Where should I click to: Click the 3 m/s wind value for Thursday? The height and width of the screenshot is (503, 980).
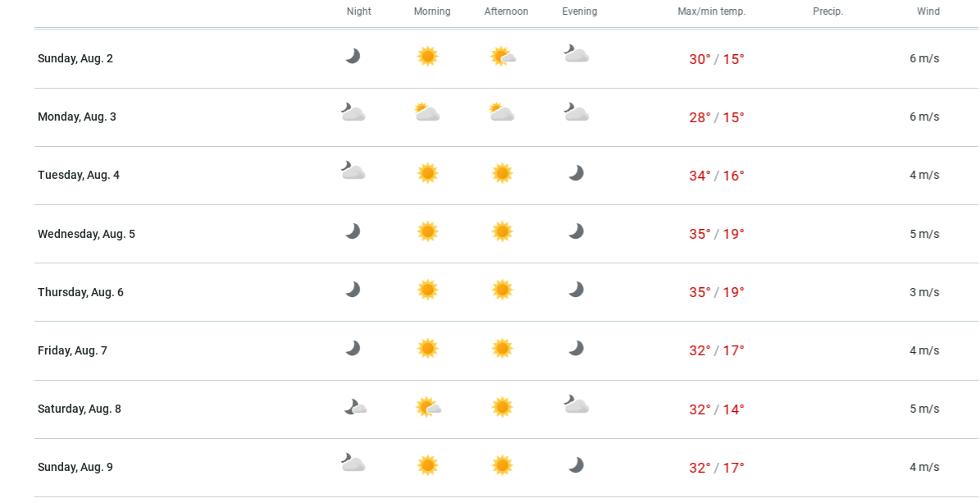pos(924,292)
